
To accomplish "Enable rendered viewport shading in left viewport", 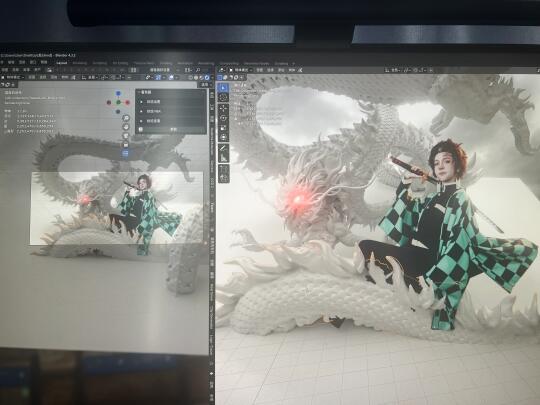I will pos(207,77).
